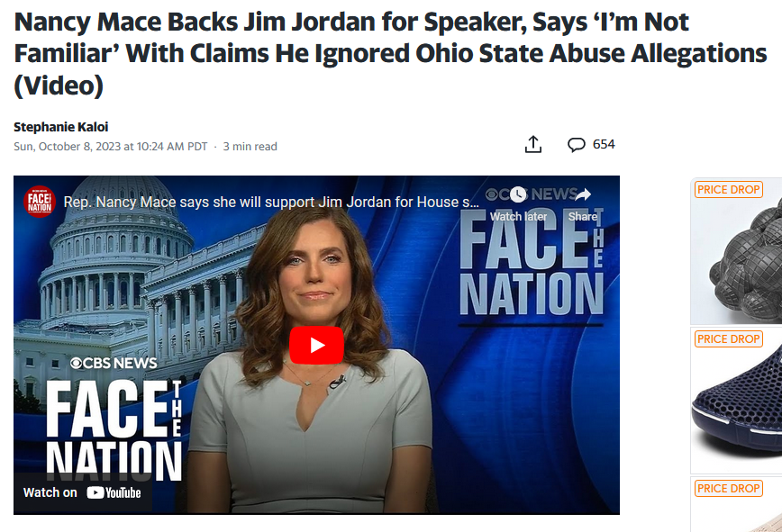Open the gray bubble shoe ad thumbnail

pos(736,250)
